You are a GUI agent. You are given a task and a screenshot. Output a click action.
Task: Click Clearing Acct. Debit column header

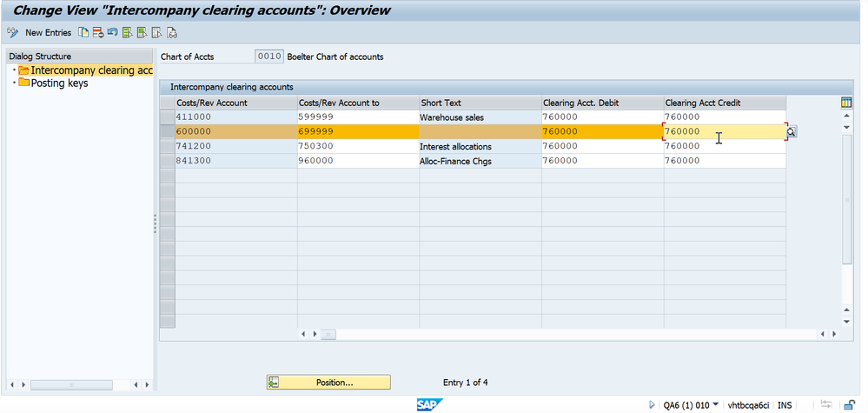pyautogui.click(x=603, y=103)
